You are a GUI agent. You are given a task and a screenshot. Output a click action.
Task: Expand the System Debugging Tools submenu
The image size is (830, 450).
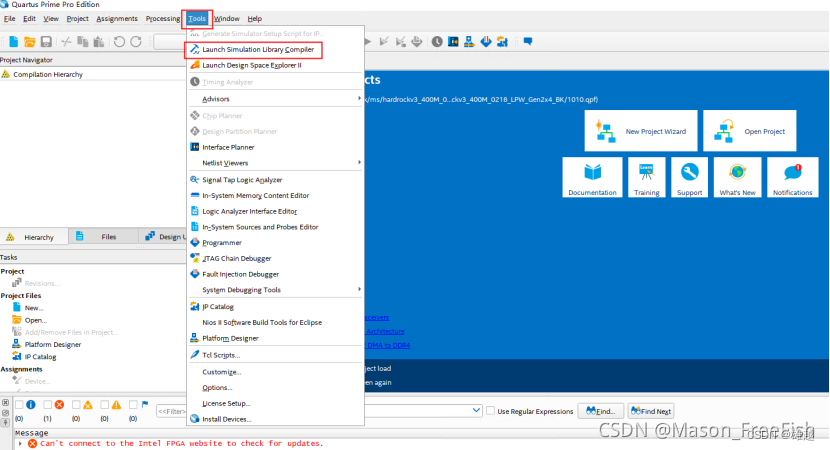[x=275, y=290]
